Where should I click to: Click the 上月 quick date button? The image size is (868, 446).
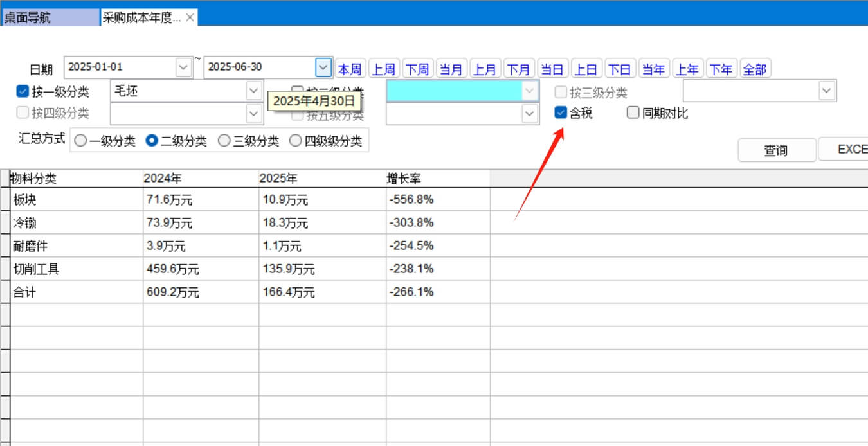[x=485, y=69]
